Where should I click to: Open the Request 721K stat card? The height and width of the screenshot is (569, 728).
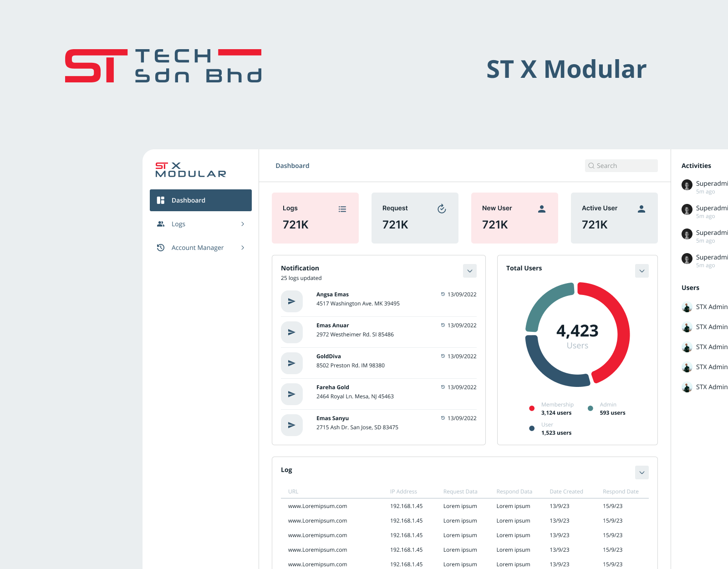(415, 218)
